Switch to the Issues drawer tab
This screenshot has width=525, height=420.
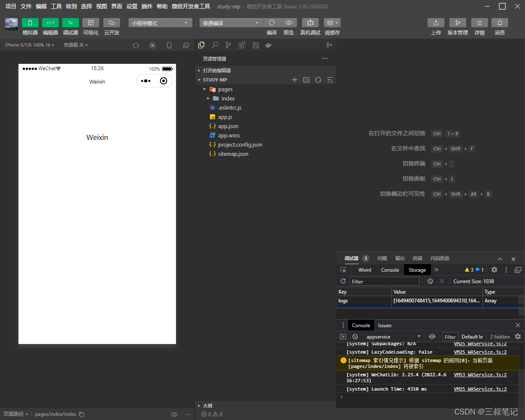[x=385, y=325]
